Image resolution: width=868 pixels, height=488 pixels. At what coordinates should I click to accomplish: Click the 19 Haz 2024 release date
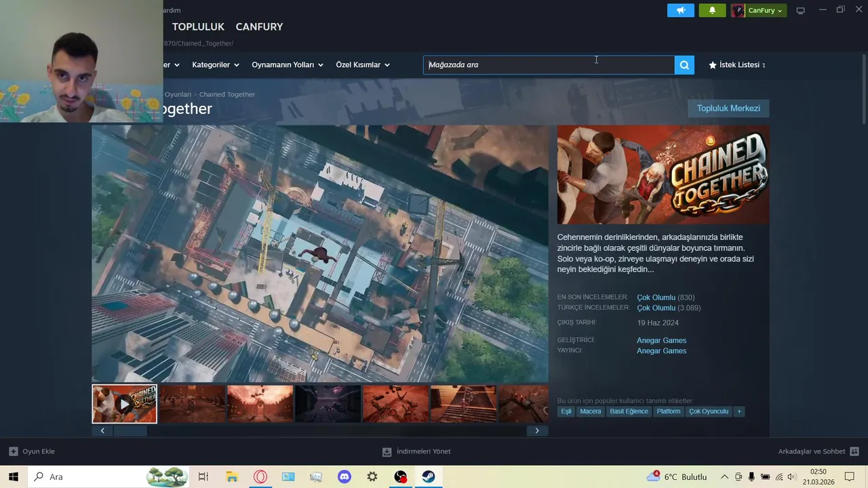(x=658, y=323)
